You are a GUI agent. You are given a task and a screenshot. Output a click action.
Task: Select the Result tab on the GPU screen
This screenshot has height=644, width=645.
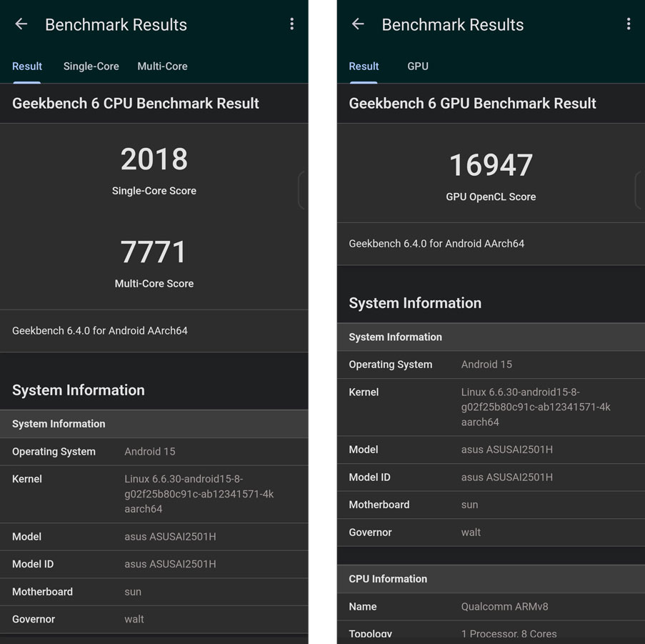(x=364, y=66)
